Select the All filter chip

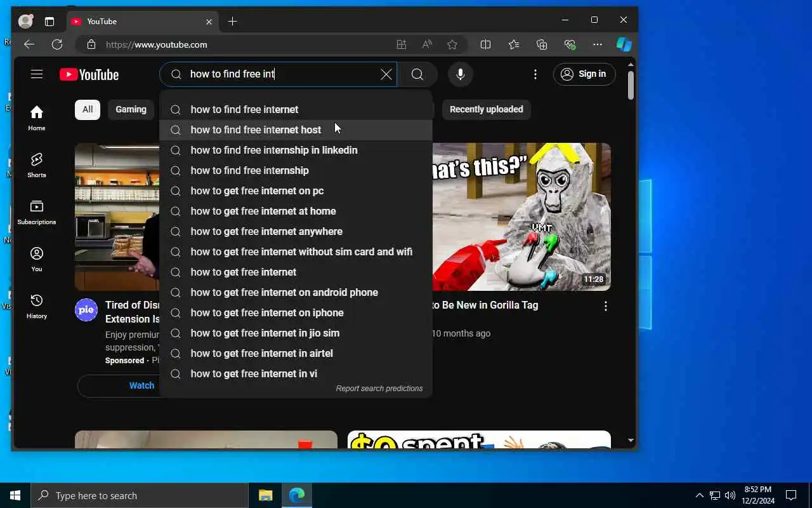coord(88,109)
